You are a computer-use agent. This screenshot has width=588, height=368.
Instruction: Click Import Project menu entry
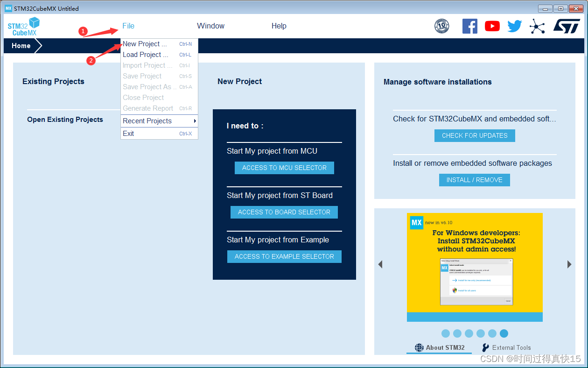(159, 65)
